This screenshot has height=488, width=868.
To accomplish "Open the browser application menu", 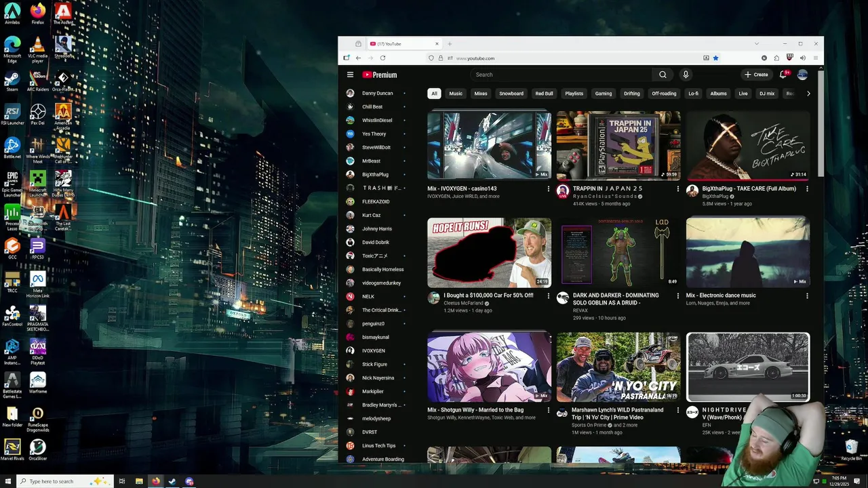I will (815, 58).
